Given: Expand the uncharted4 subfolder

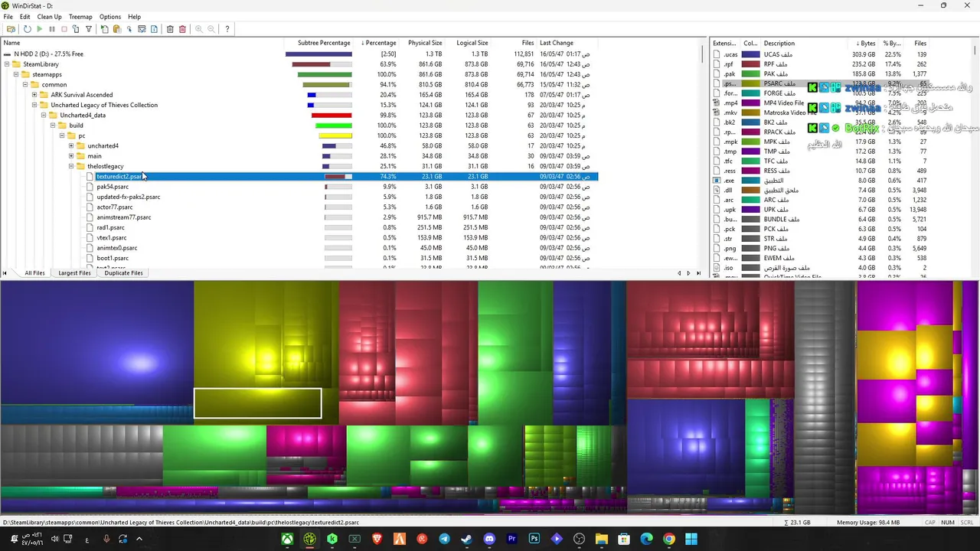Looking at the screenshot, I should click(x=71, y=145).
